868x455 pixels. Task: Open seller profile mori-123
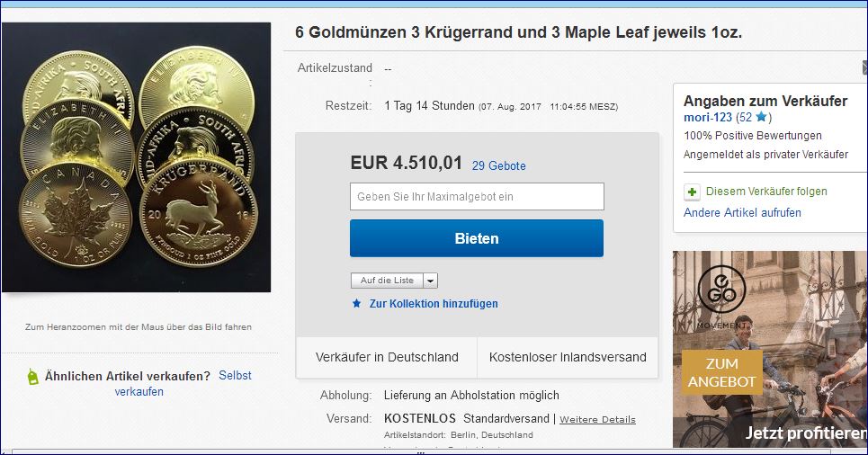(x=708, y=118)
